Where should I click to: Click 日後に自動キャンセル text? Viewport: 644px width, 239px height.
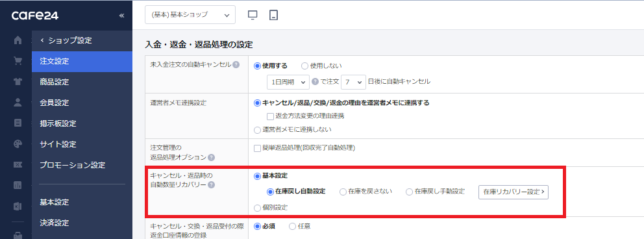pos(399,81)
